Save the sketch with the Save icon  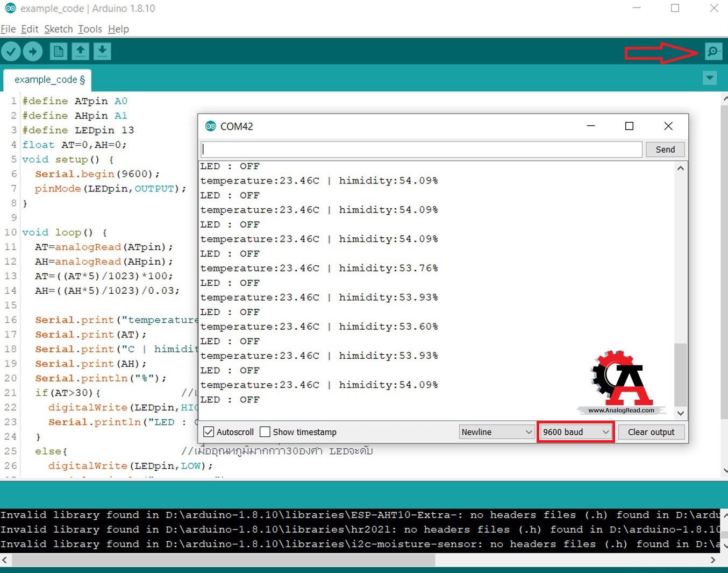102,52
